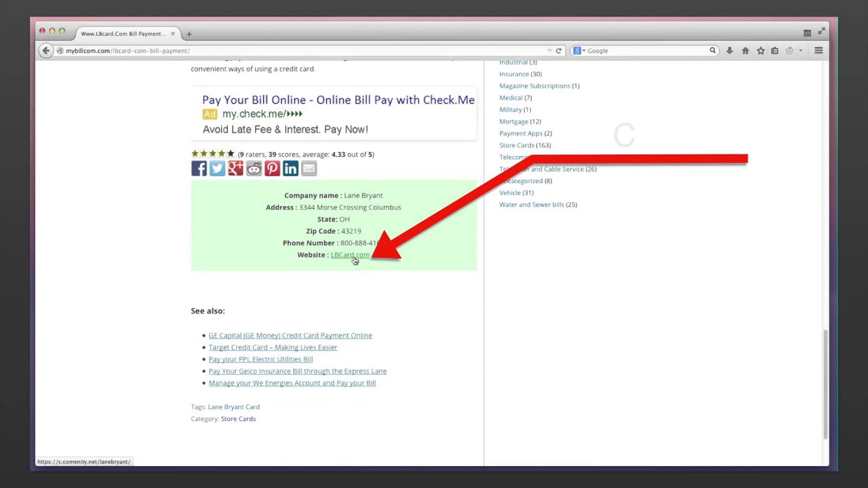Share on Google Plus icon

pos(235,169)
